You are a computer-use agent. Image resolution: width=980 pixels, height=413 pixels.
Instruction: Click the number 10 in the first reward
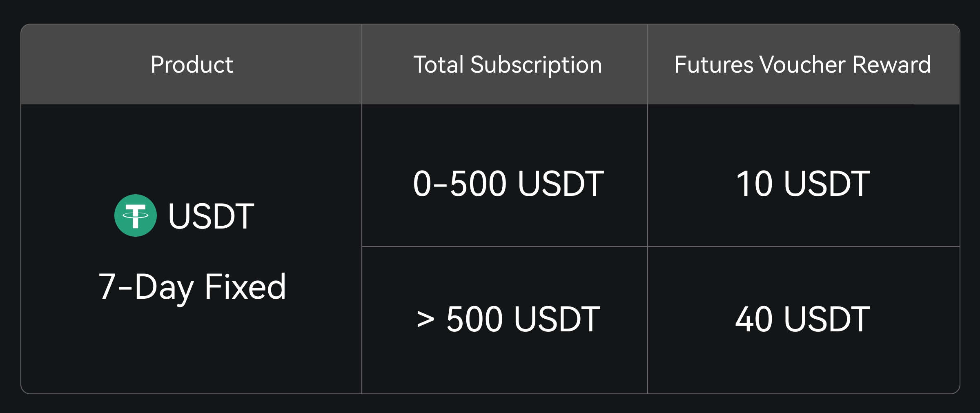[x=754, y=184]
